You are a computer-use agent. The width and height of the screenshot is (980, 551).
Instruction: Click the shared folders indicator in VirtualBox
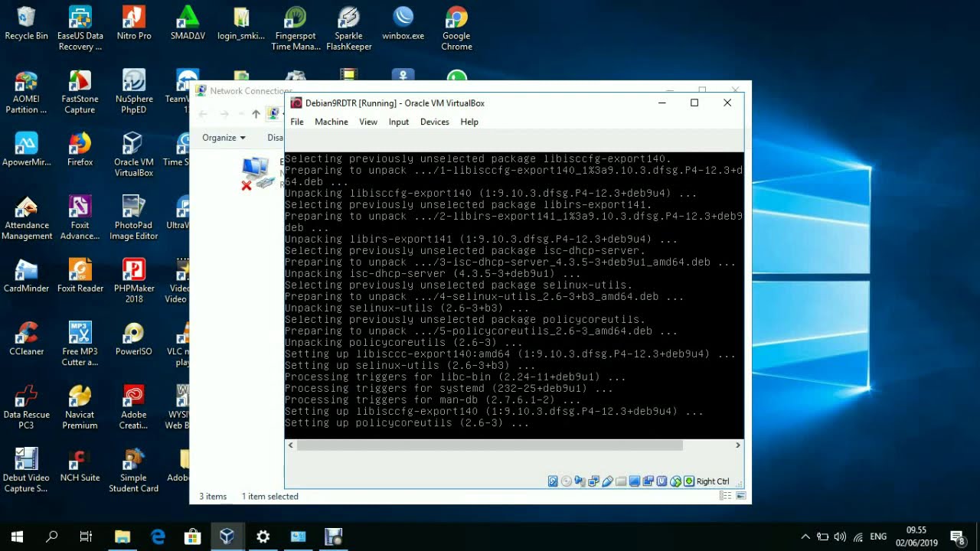pyautogui.click(x=621, y=481)
